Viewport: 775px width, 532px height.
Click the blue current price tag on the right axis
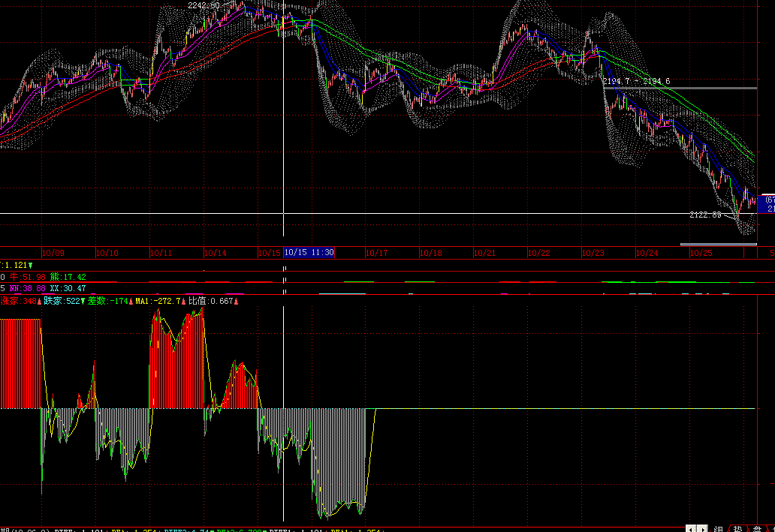coord(767,204)
